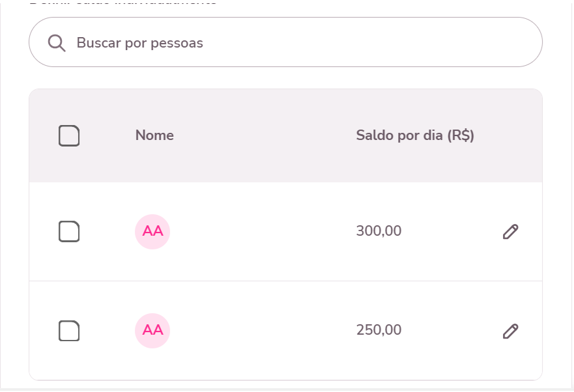Viewport: 574px width, 392px height.
Task: Click the Saldo por dia (R$) column header
Action: pyautogui.click(x=415, y=135)
